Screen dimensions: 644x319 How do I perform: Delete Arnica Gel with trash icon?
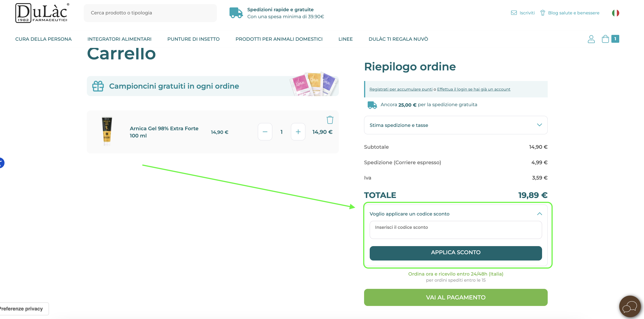[330, 120]
